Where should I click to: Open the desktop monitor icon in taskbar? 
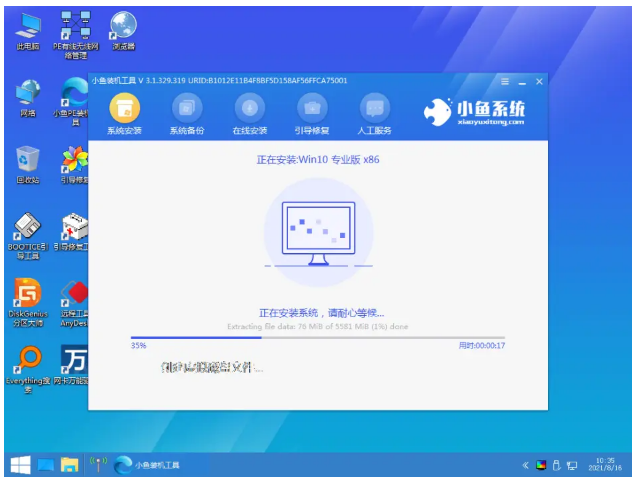point(46,465)
